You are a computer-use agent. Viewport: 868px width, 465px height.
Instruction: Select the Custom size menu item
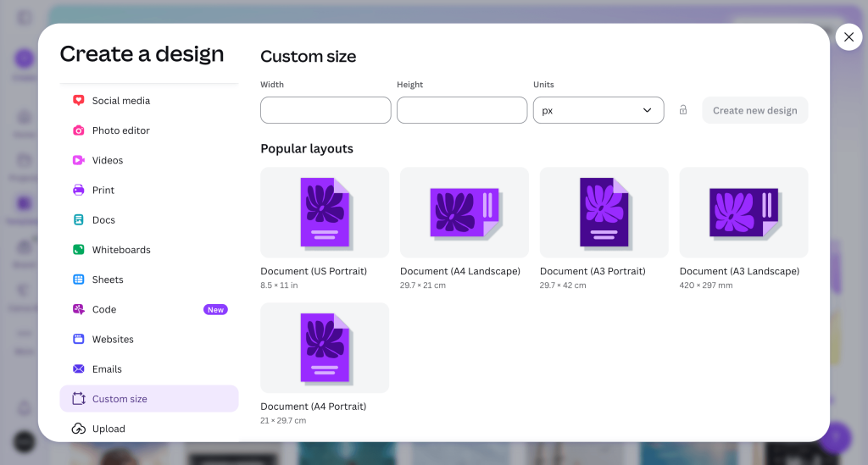149,399
